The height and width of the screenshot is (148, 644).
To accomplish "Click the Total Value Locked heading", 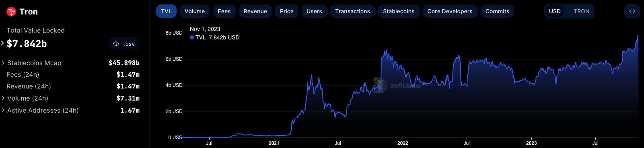I will tap(35, 30).
